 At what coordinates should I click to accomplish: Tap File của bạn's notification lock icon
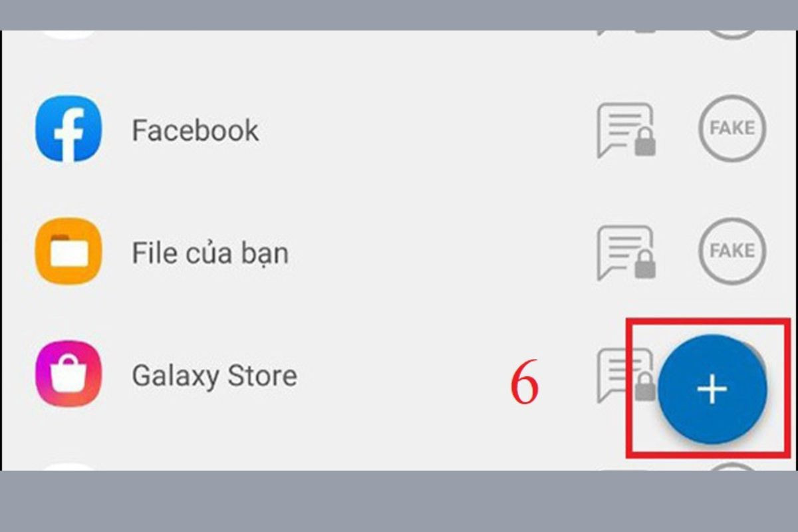pyautogui.click(x=626, y=253)
